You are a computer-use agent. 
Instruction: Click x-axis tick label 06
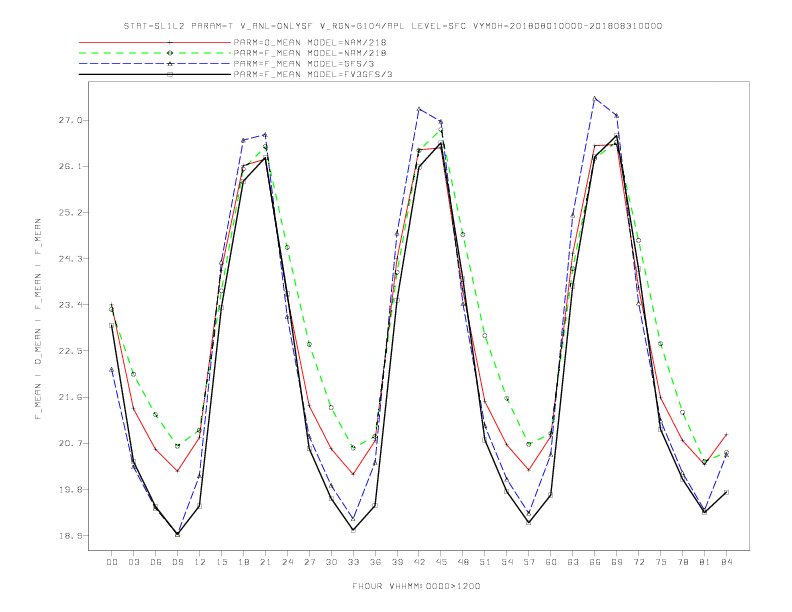156,562
